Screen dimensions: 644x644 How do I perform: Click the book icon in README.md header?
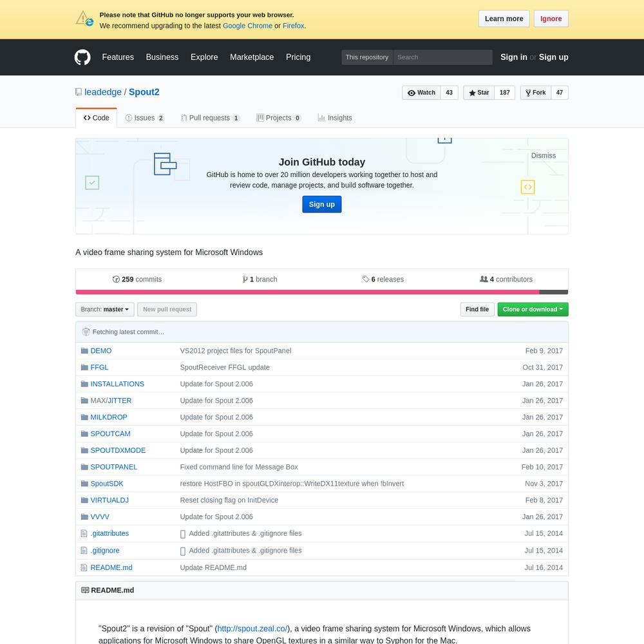coord(85,590)
